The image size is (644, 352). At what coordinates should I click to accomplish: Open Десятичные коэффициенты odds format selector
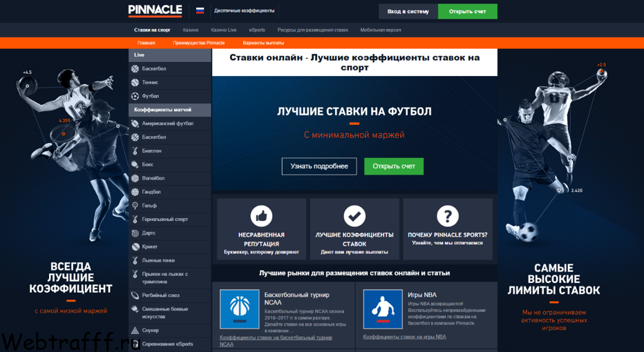click(245, 10)
